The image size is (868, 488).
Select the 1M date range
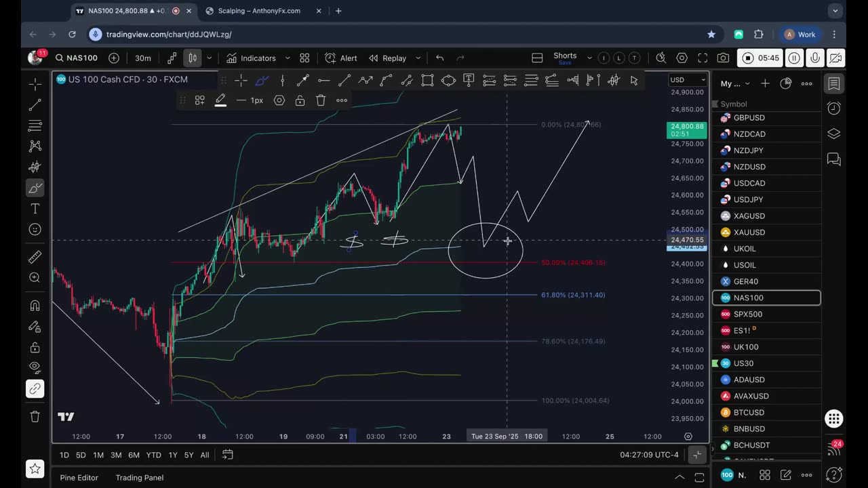coord(98,455)
